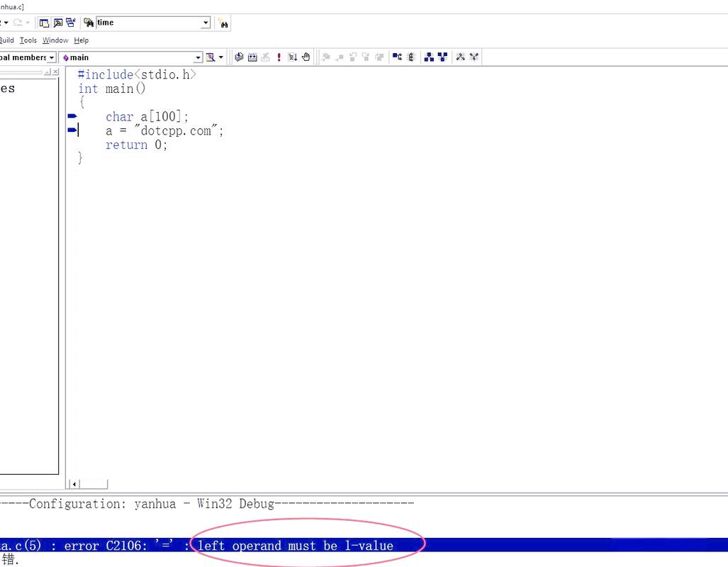This screenshot has width=728, height=567.
Task: Open the WizardBar actions dropdown arrow
Action: tap(221, 57)
